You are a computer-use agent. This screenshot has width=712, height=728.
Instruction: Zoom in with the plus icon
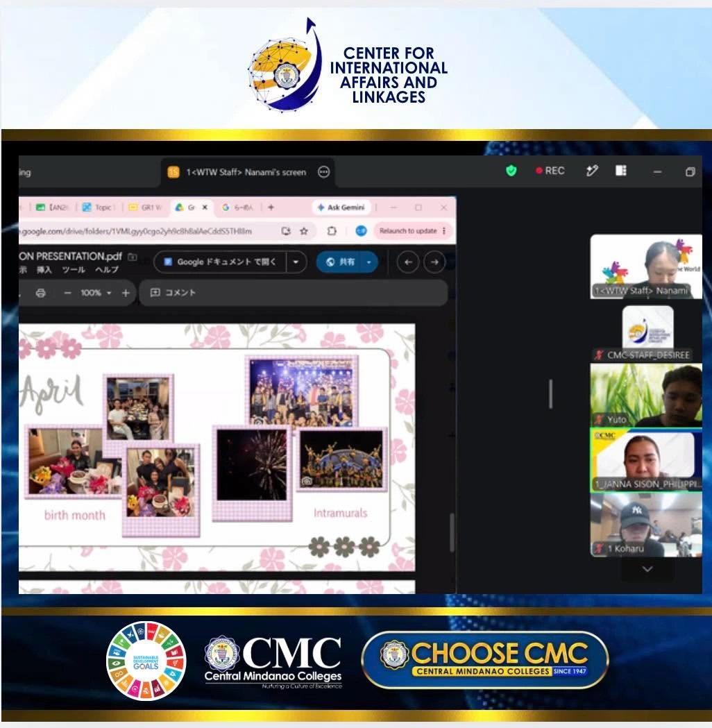click(x=126, y=293)
